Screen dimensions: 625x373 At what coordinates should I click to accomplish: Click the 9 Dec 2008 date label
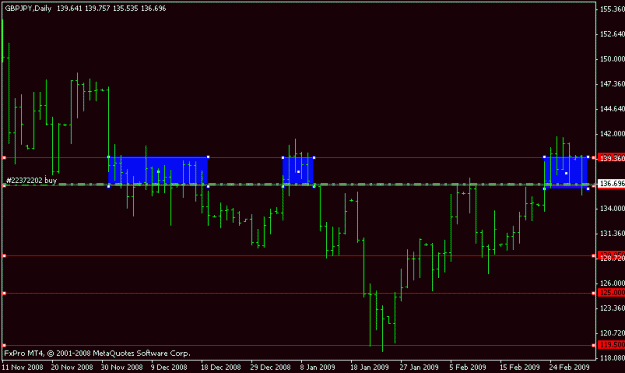click(169, 367)
